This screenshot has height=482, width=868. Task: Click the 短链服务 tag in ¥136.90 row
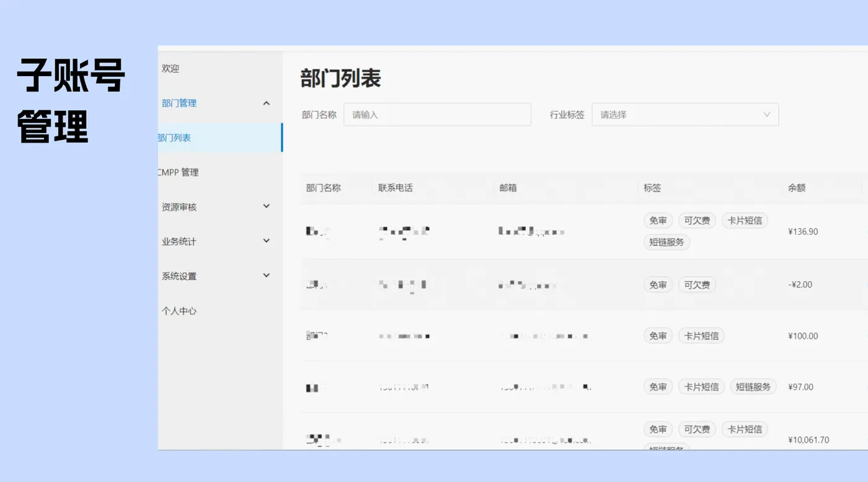666,242
